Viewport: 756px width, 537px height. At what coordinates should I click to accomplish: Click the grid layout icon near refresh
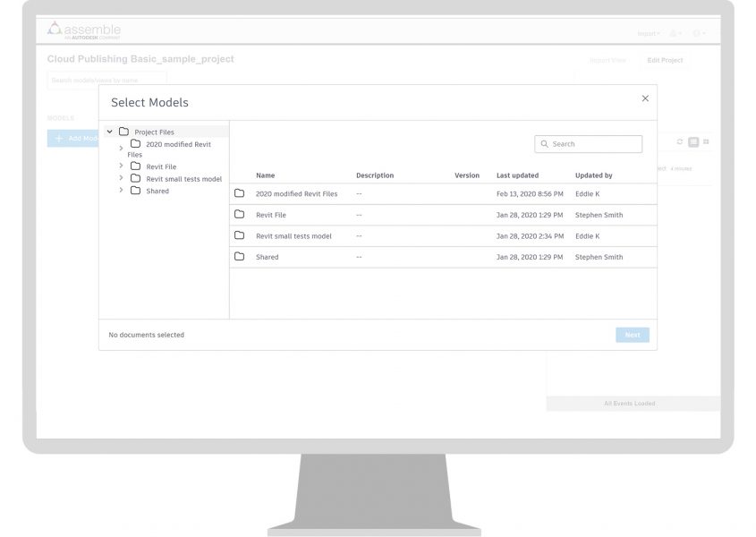(x=706, y=141)
